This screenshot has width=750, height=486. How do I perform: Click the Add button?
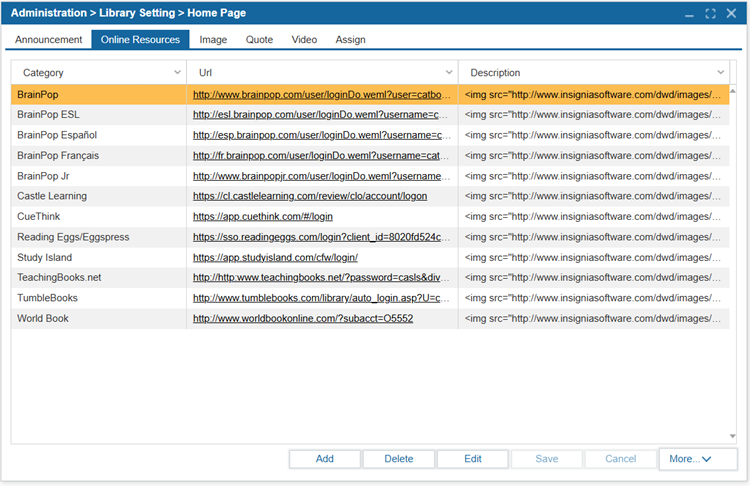(325, 459)
